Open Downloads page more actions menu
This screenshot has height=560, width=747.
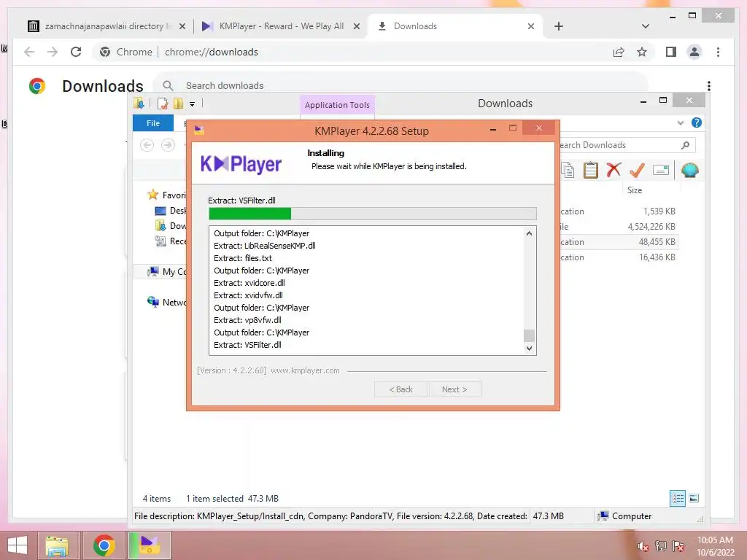click(709, 86)
